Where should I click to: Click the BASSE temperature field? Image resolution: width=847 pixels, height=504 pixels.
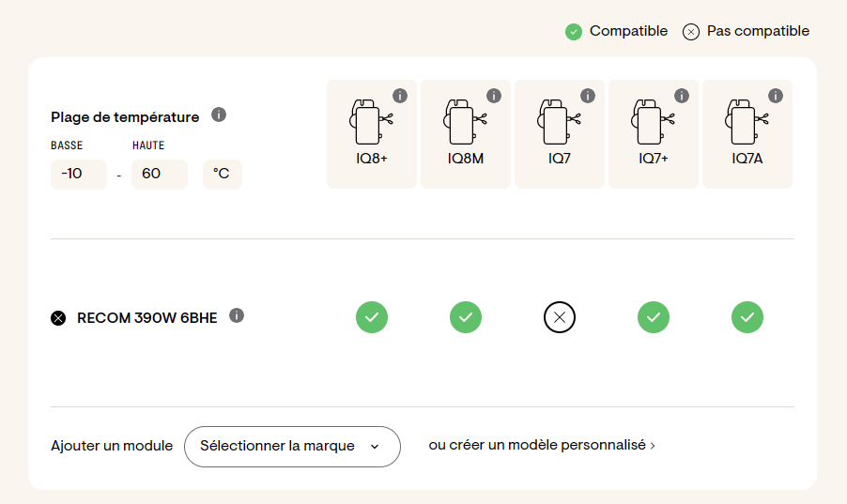pyautogui.click(x=79, y=174)
